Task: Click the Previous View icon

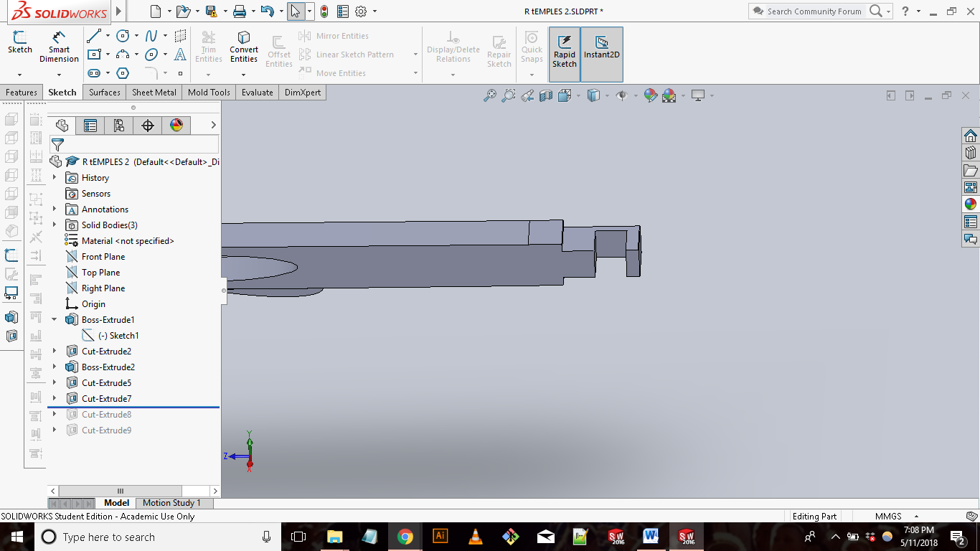Action: (x=527, y=95)
